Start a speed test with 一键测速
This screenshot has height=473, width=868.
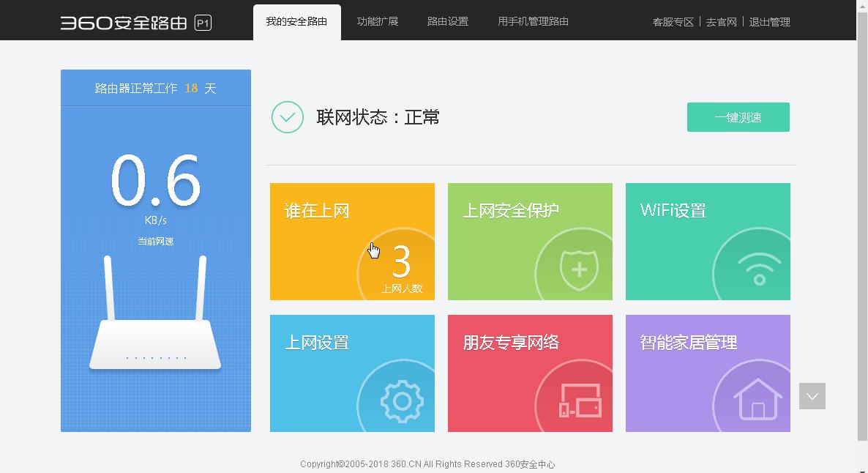(738, 116)
